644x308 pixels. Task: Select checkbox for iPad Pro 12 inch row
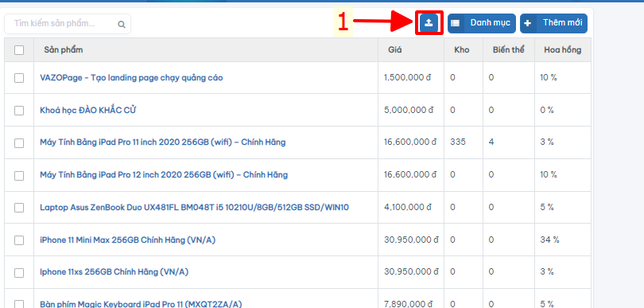coord(19,175)
